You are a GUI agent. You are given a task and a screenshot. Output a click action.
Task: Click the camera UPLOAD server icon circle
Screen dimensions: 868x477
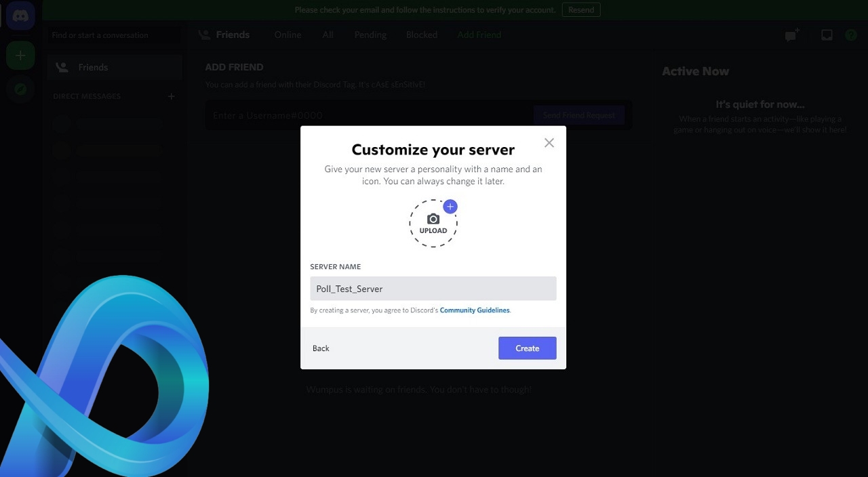coord(433,223)
